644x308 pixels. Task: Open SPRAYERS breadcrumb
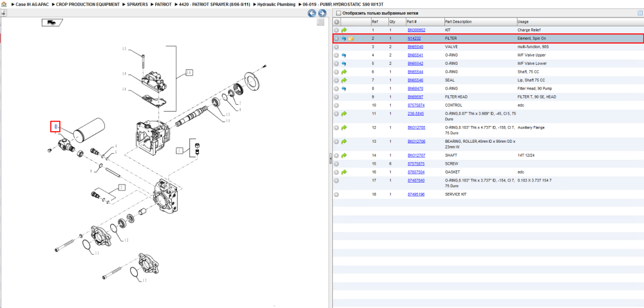point(137,4)
